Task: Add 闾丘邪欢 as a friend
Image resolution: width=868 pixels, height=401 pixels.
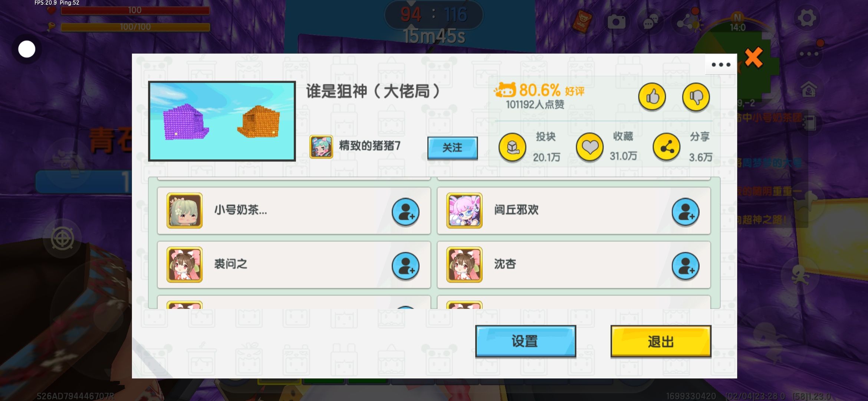Action: click(x=685, y=212)
